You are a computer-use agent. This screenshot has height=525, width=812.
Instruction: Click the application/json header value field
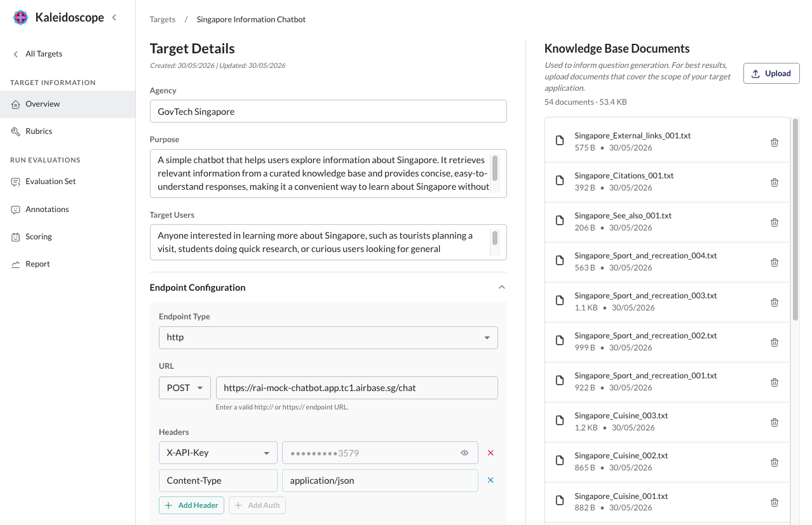click(x=380, y=481)
